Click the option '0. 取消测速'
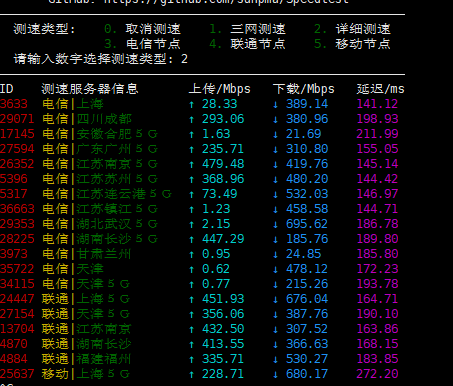The image size is (453, 386). tap(142, 29)
